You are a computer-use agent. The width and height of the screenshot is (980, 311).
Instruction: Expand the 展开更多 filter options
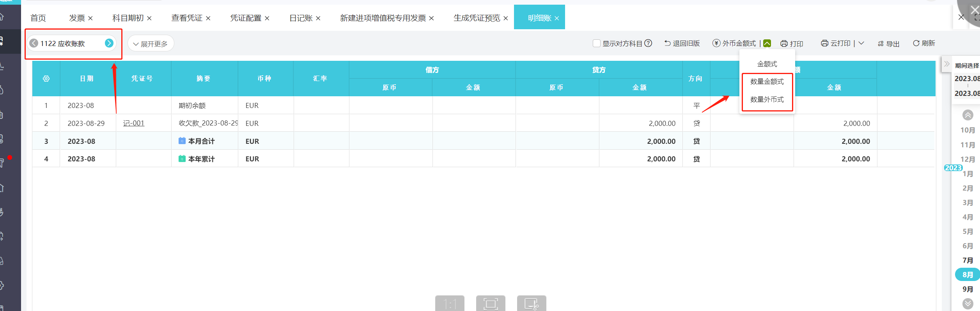coord(151,44)
